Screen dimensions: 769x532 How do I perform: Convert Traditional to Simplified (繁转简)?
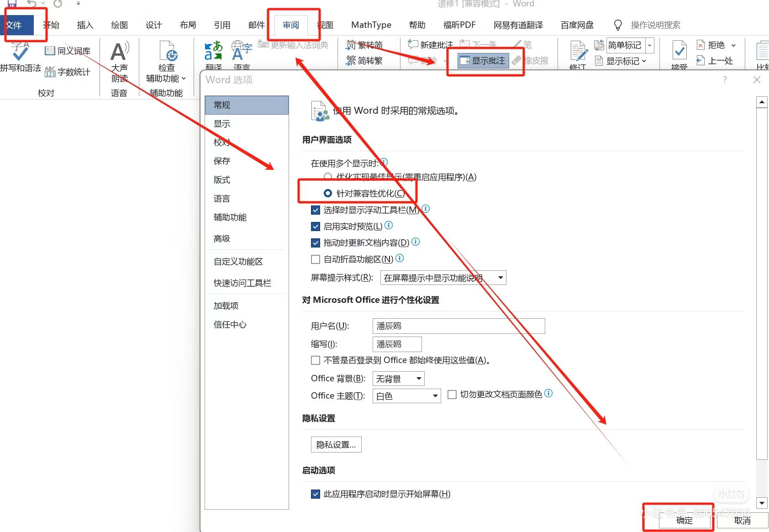pyautogui.click(x=364, y=45)
